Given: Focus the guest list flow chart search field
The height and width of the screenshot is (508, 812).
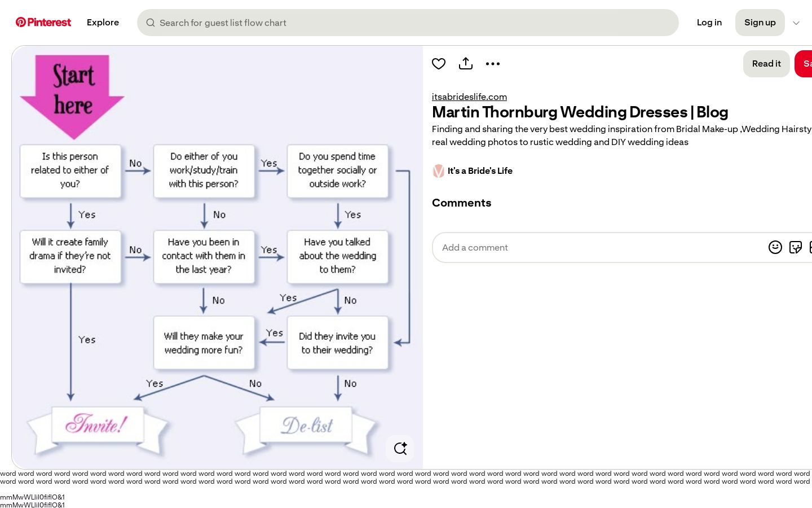Looking at the screenshot, I should click(x=408, y=23).
